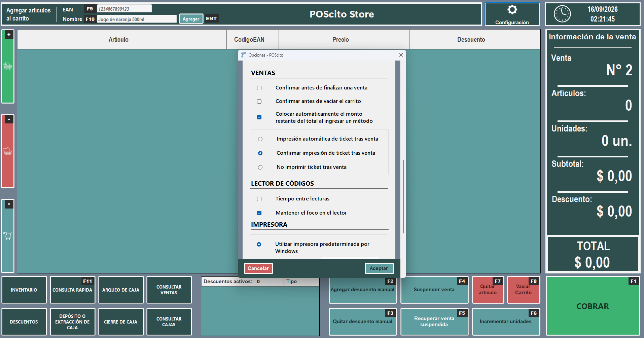Click the POScito icon in the dialog title
The image size is (644, 338).
pos(244,55)
